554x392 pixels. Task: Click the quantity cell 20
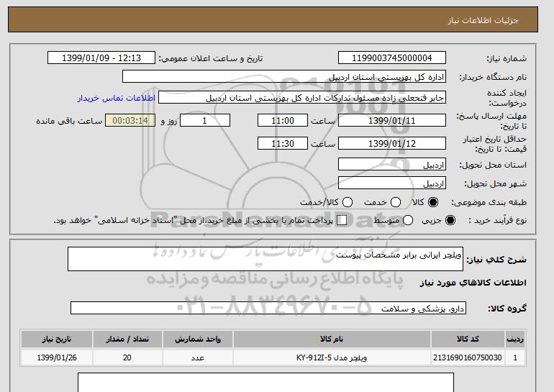point(127,357)
